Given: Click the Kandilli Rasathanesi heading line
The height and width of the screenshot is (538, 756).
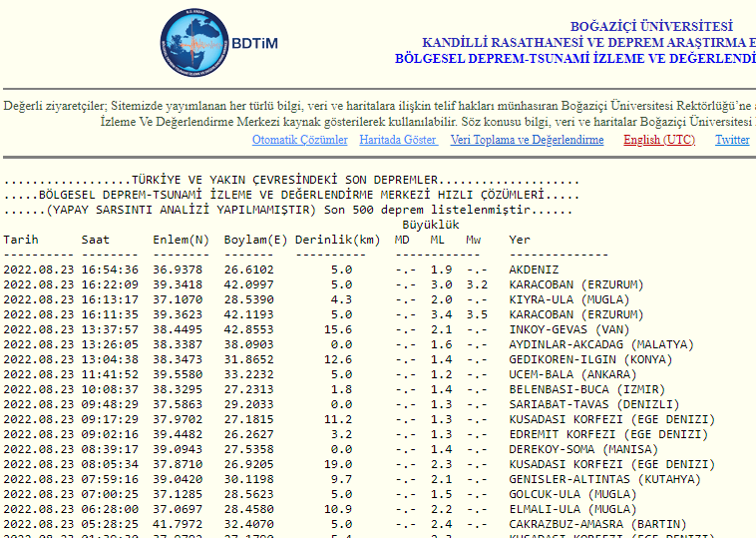Looking at the screenshot, I should [588, 42].
